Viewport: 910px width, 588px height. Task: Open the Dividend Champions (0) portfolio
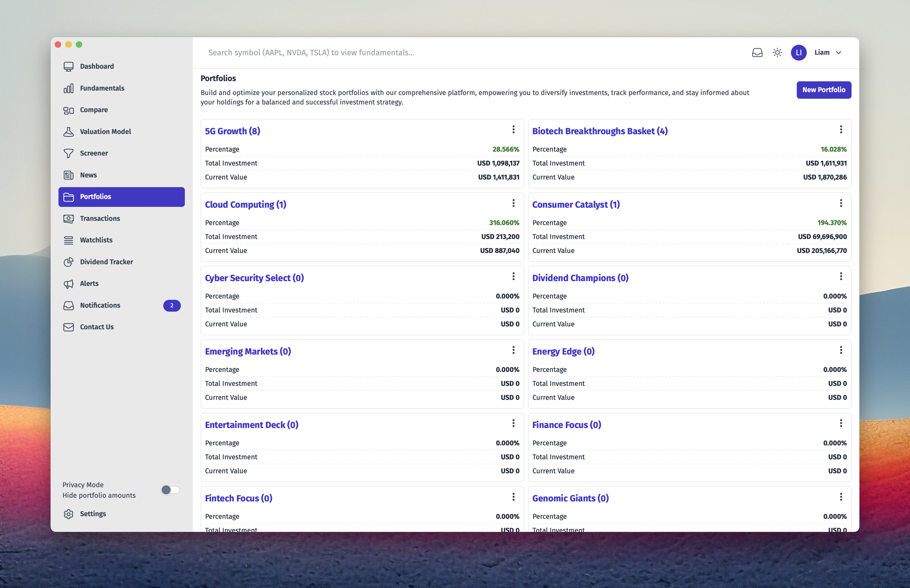580,278
